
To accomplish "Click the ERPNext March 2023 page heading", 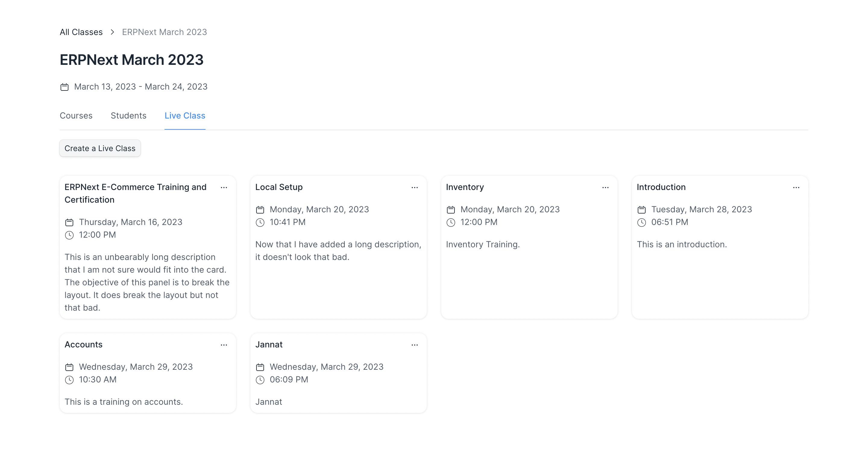I will tap(131, 60).
